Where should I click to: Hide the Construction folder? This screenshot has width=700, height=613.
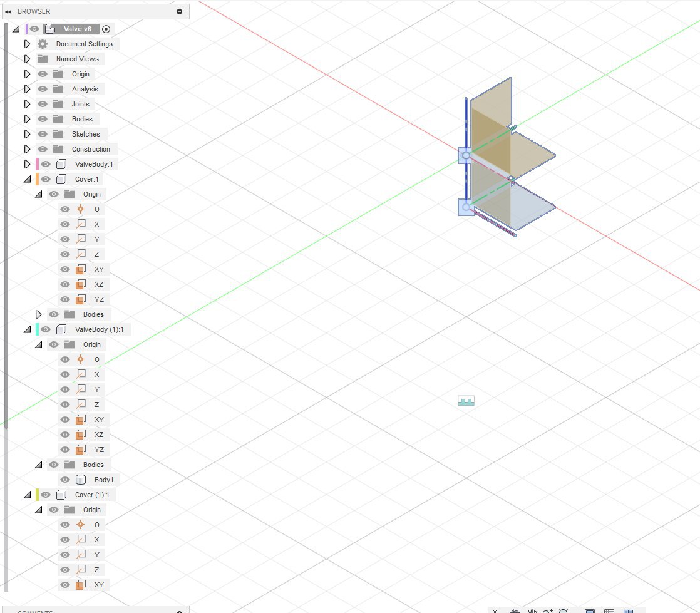point(43,149)
